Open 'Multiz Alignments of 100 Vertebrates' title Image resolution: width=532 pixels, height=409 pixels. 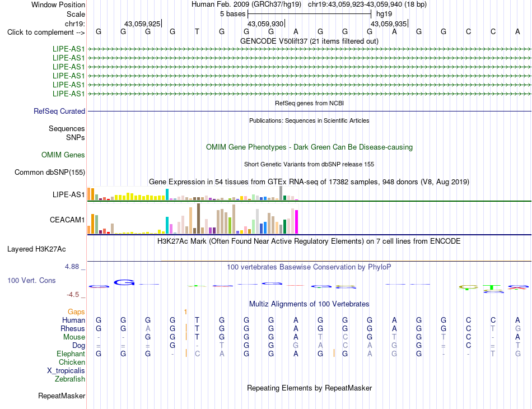tap(309, 304)
